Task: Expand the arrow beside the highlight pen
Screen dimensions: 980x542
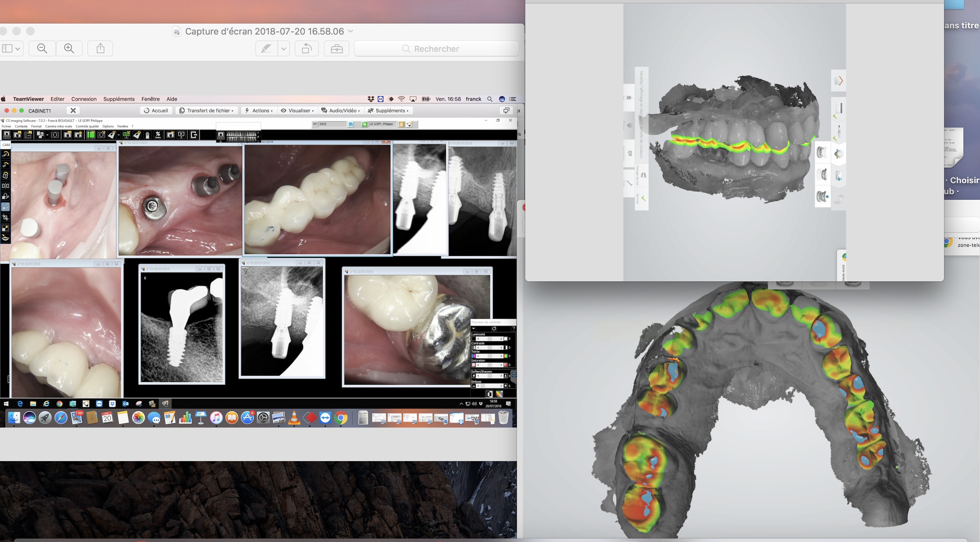Action: [x=283, y=49]
